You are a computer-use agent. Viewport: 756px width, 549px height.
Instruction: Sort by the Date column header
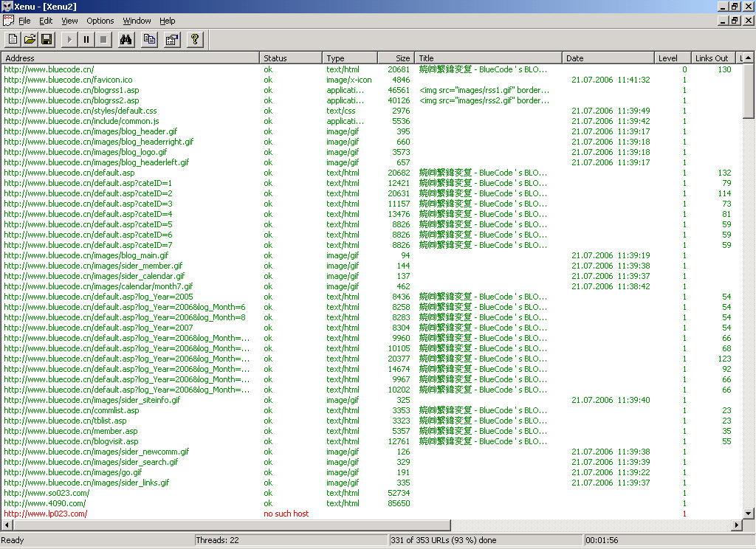[x=608, y=58]
